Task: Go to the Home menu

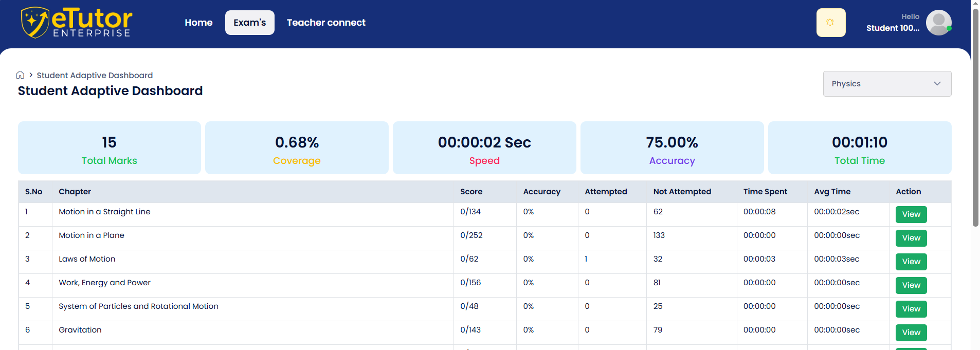Action: (198, 23)
